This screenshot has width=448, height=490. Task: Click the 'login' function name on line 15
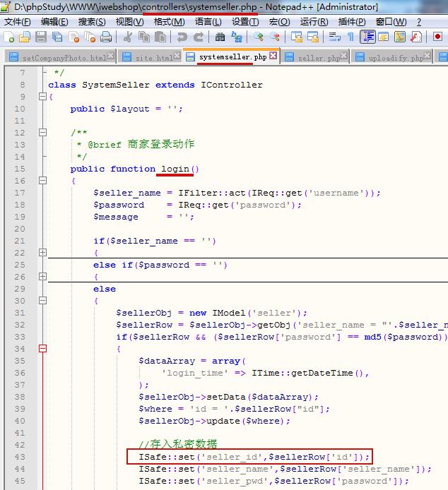click(175, 169)
